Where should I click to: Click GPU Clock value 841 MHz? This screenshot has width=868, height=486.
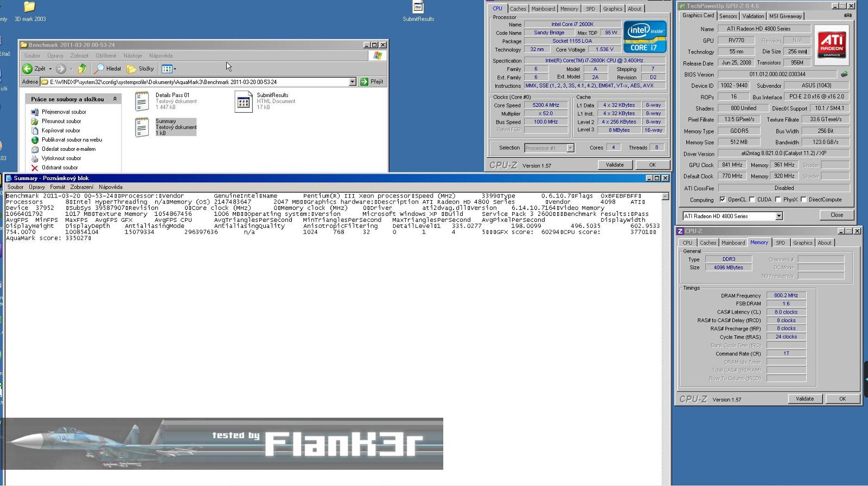tap(732, 165)
